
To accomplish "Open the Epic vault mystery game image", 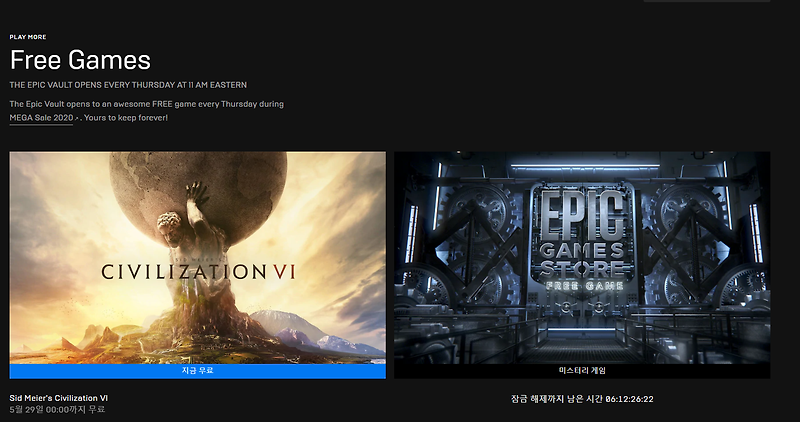I will (x=582, y=258).
